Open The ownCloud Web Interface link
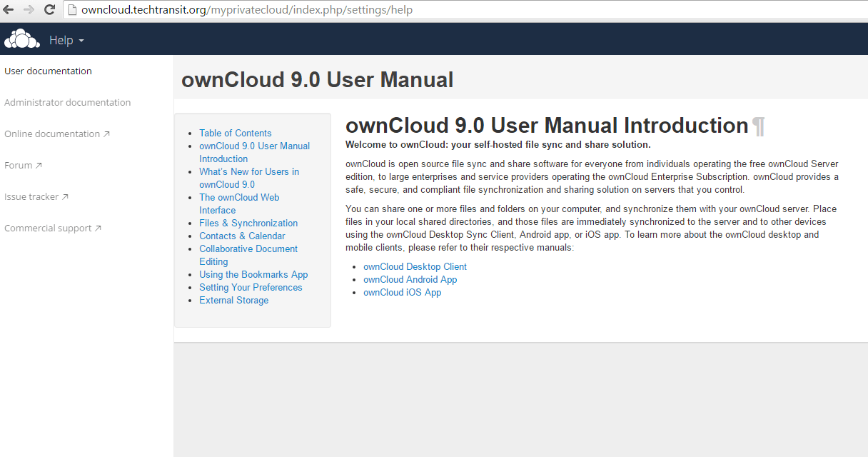 click(x=239, y=204)
